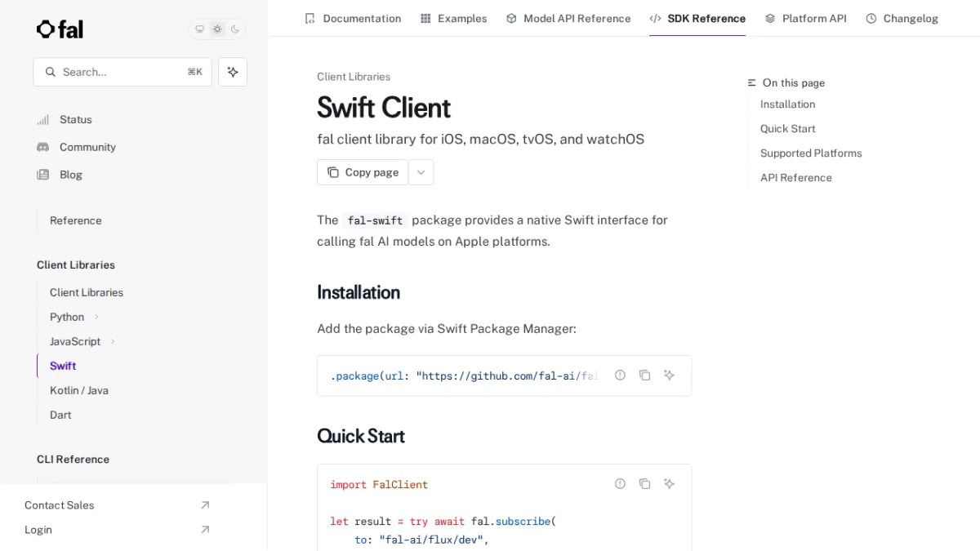Click the Swift Client page title
Viewport: 980px width, 551px height.
click(x=384, y=108)
